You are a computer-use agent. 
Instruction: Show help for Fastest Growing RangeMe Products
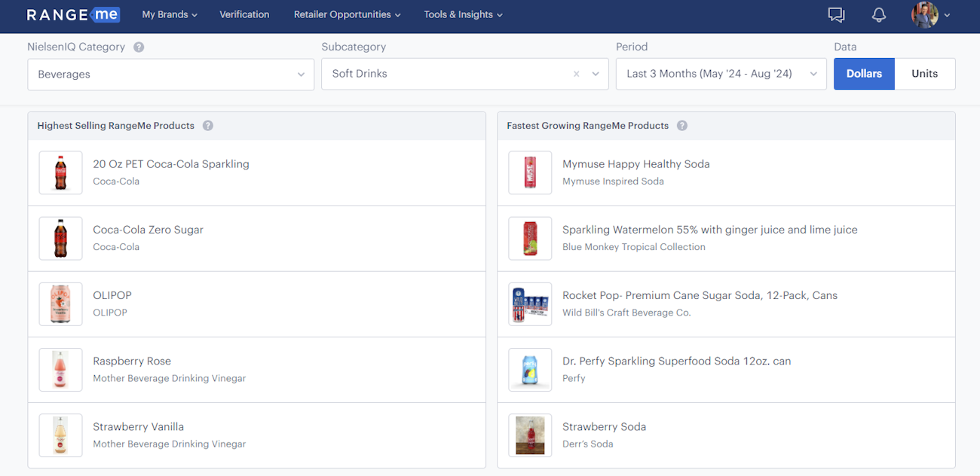pyautogui.click(x=682, y=126)
